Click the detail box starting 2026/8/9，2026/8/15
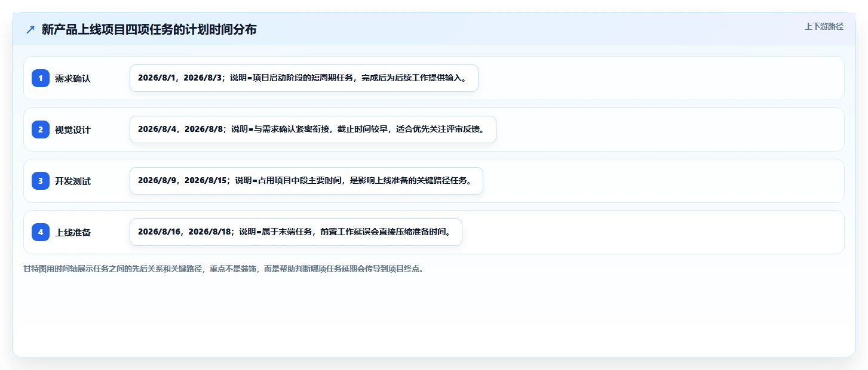The width and height of the screenshot is (868, 370). pyautogui.click(x=306, y=181)
